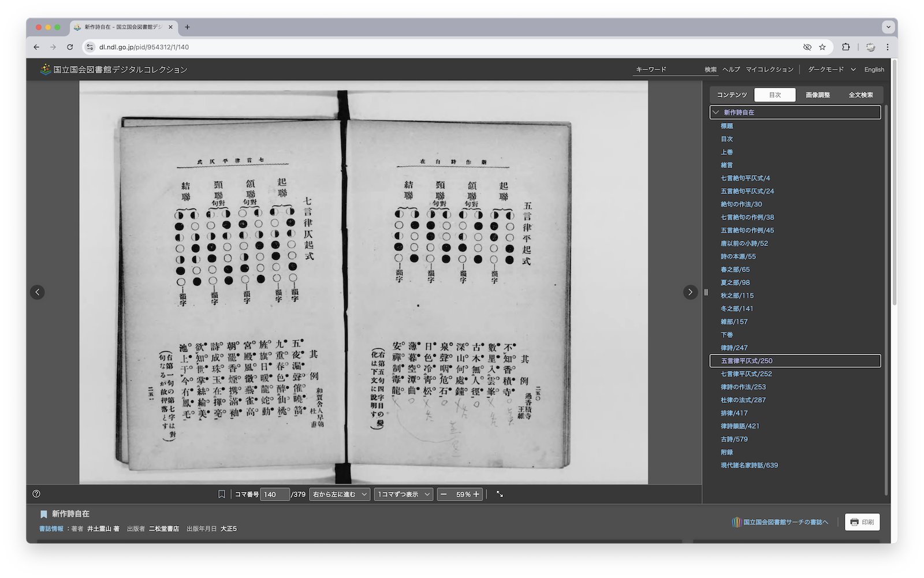This screenshot has height=578, width=924.
Task: Open 唐以前の小詩/52
Action: pyautogui.click(x=744, y=243)
